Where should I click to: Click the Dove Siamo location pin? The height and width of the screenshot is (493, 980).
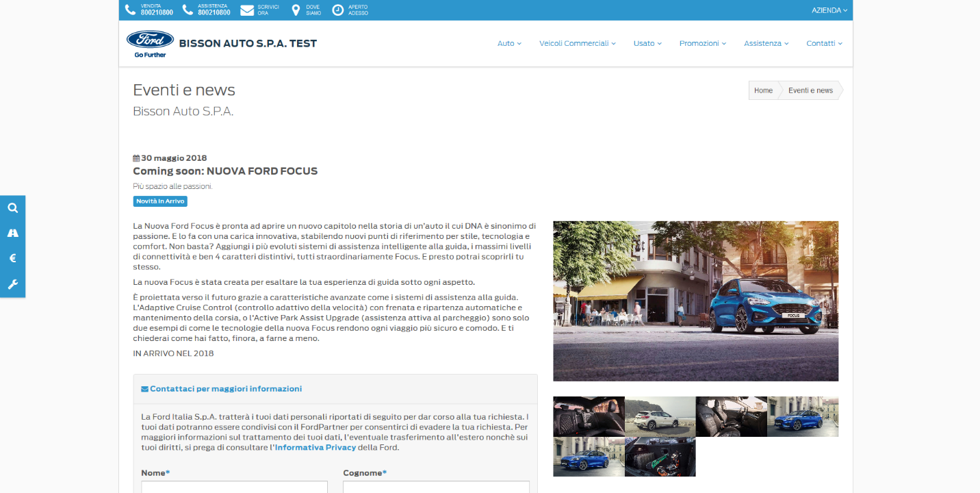(x=296, y=10)
